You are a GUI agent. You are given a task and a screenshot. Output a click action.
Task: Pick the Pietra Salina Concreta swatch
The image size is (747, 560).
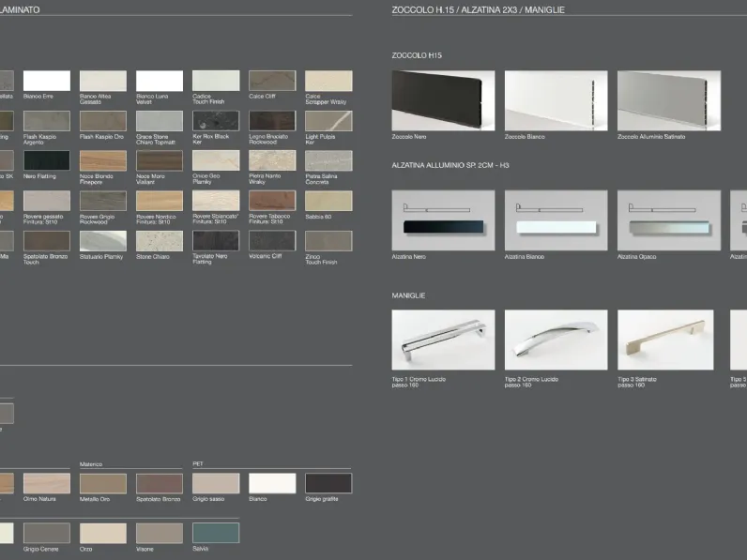[328, 161]
